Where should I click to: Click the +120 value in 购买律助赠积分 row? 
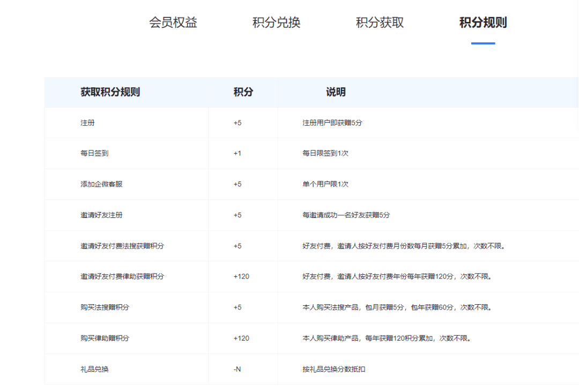pyautogui.click(x=241, y=338)
